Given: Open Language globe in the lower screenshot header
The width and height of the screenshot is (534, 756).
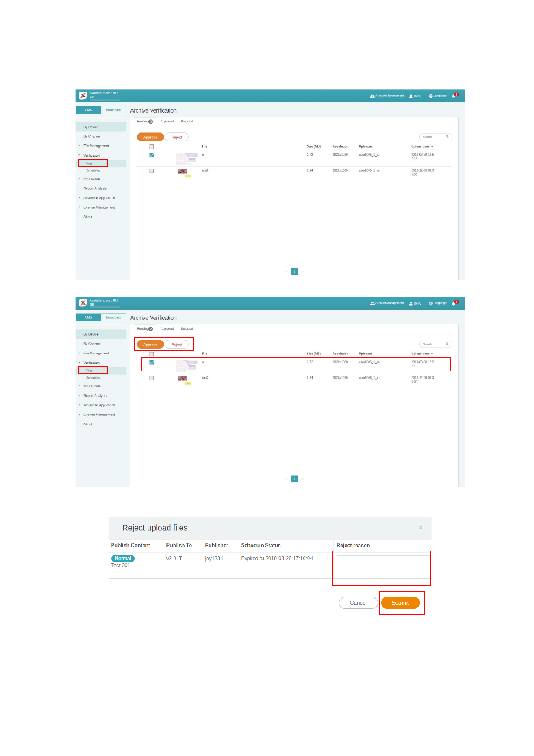Looking at the screenshot, I should [x=430, y=303].
